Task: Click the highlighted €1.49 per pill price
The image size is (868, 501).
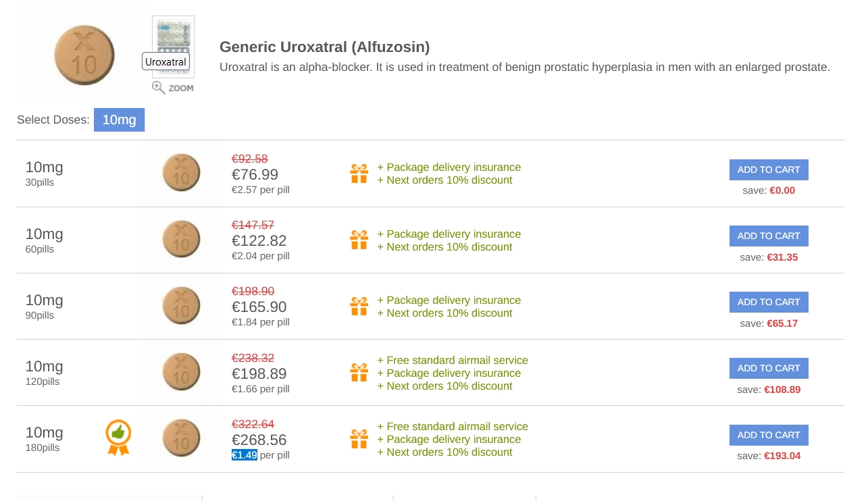Action: pyautogui.click(x=245, y=455)
